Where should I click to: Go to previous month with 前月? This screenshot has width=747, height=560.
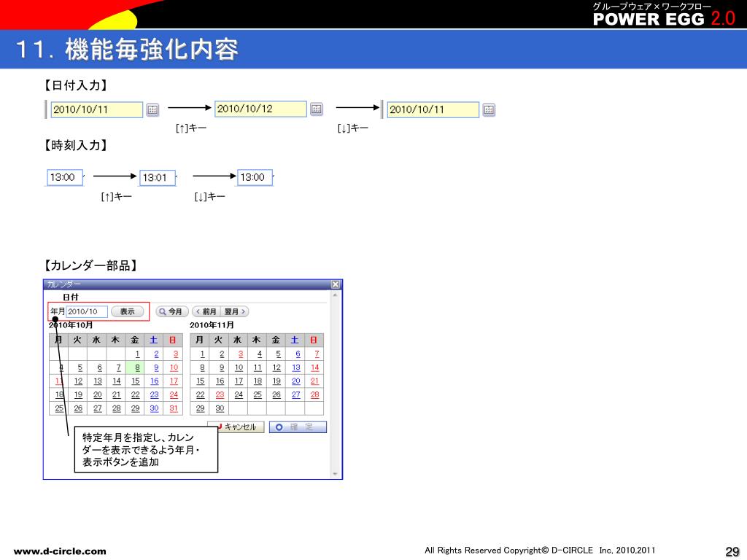point(206,311)
